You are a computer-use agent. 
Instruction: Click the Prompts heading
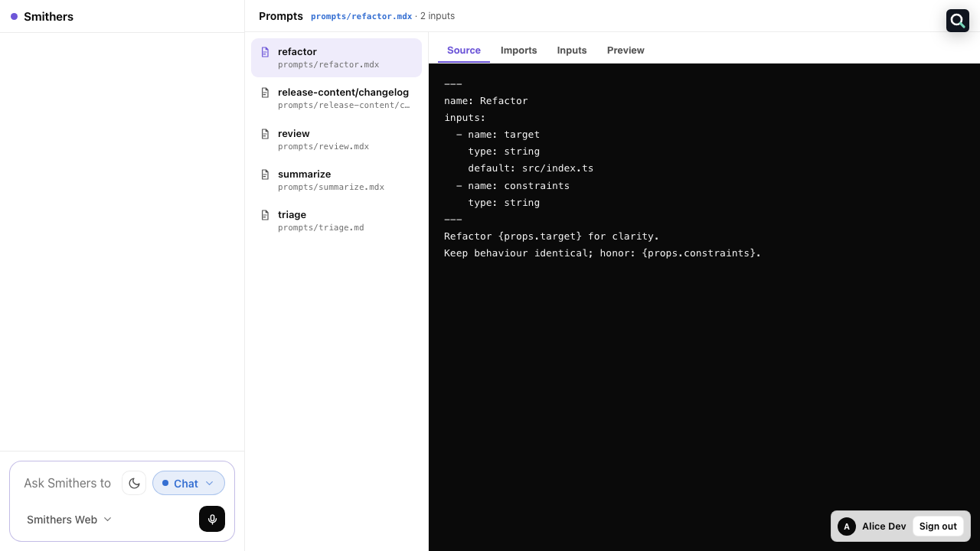click(x=281, y=16)
